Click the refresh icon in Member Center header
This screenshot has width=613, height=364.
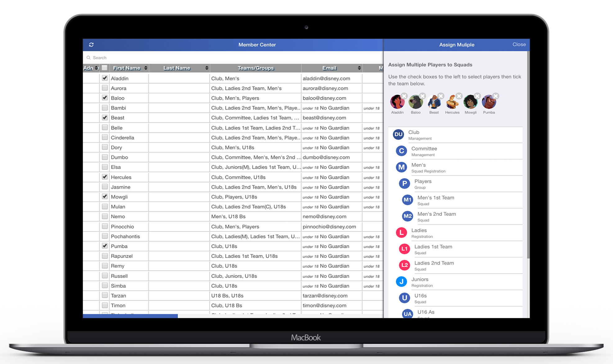click(91, 45)
